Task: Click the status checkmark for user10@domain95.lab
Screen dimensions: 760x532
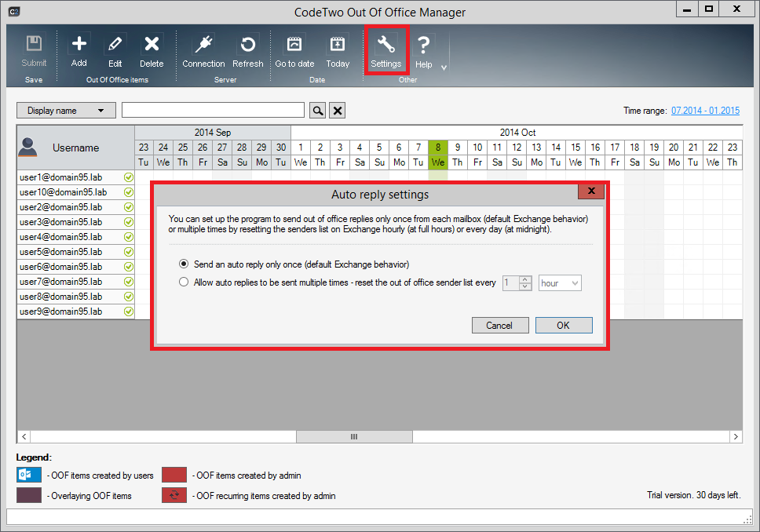Action: coord(129,192)
